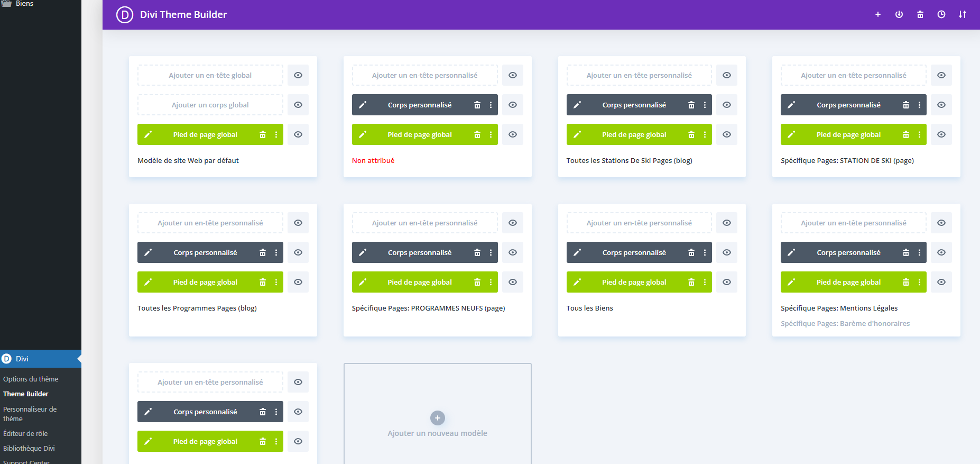The height and width of the screenshot is (464, 980).
Task: Open Éditeur de rôle in sidebar
Action: click(25, 433)
